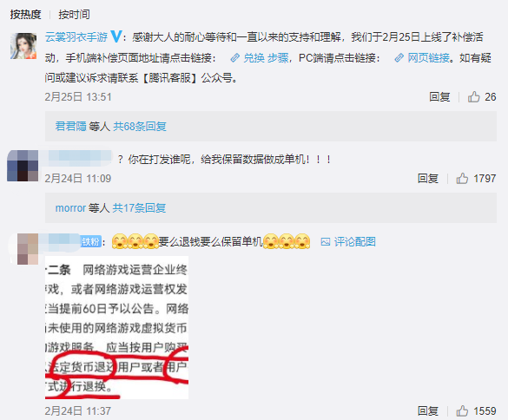Open 君君嘻 user profile link
This screenshot has height=420, width=508.
coord(71,127)
